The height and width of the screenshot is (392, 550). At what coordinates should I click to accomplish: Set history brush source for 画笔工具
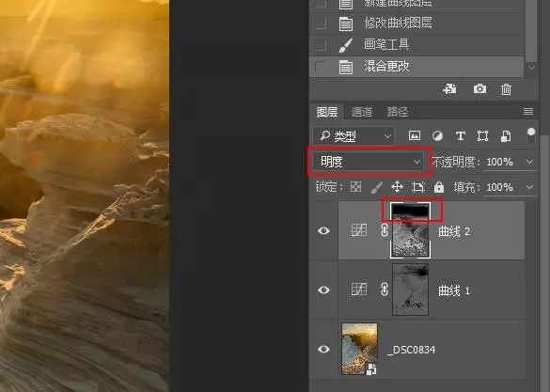pos(321,45)
